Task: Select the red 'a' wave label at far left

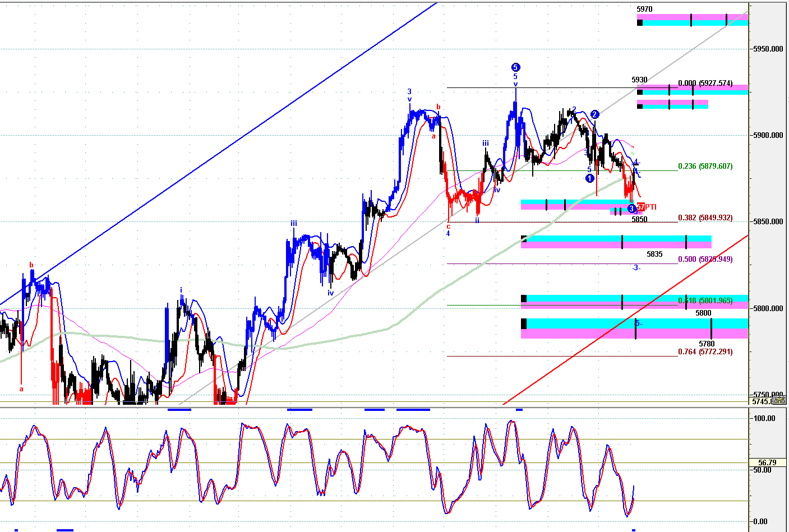Action: click(x=21, y=388)
